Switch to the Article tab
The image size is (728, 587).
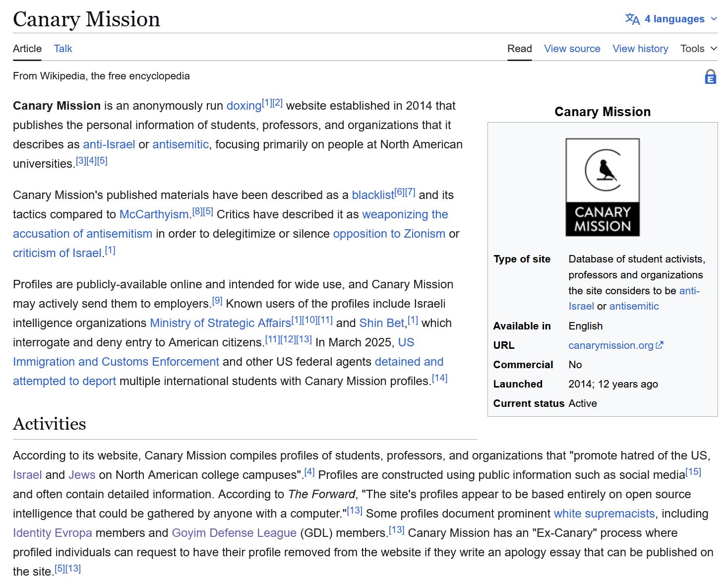27,49
